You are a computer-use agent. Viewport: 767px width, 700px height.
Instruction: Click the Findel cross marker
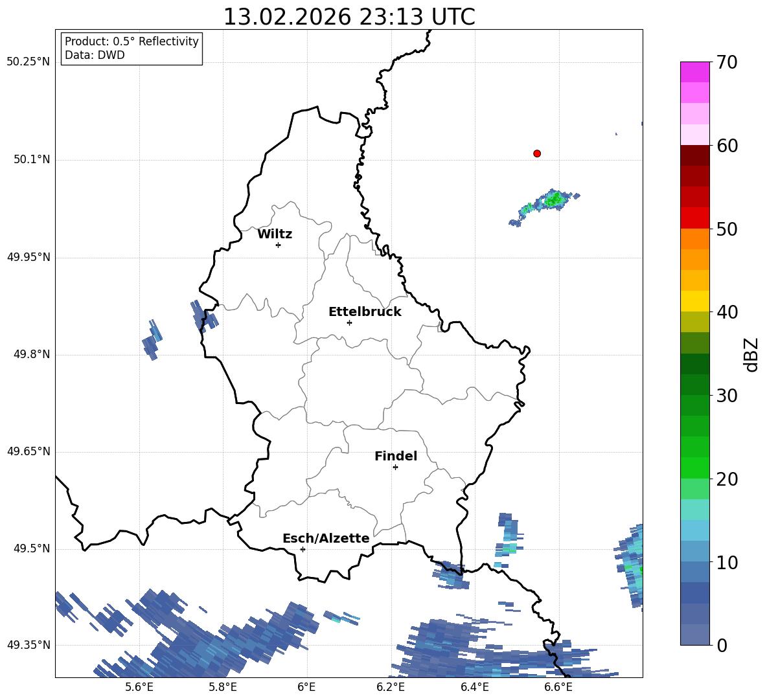(395, 468)
